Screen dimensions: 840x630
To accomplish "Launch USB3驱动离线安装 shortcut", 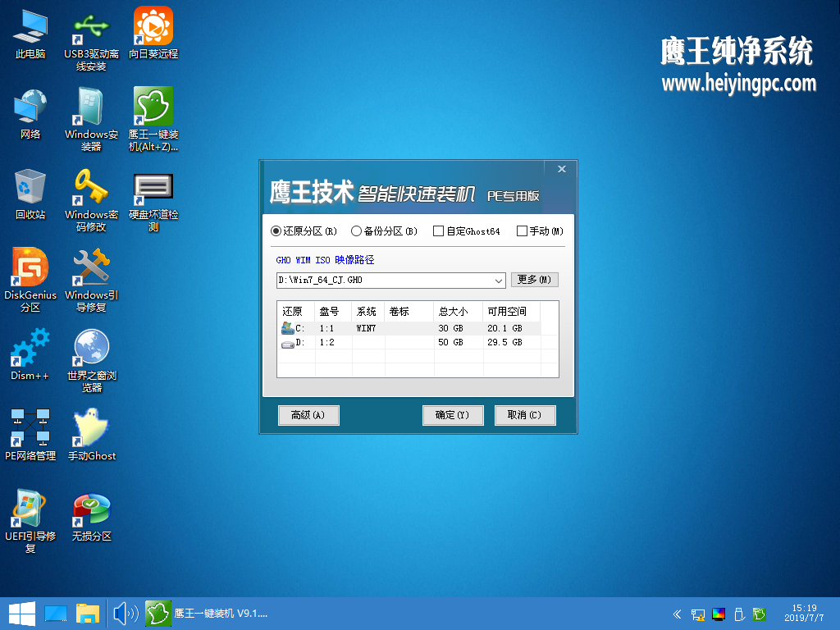I will pos(91,39).
